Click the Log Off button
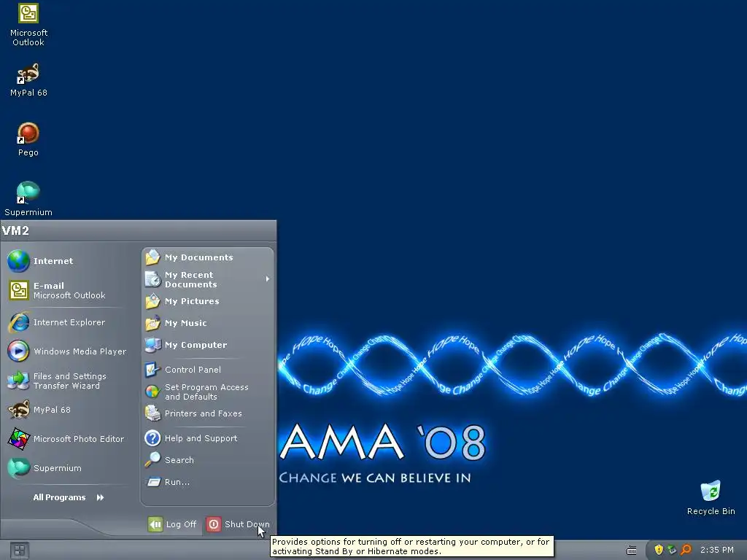Image resolution: width=747 pixels, height=560 pixels. coord(172,524)
